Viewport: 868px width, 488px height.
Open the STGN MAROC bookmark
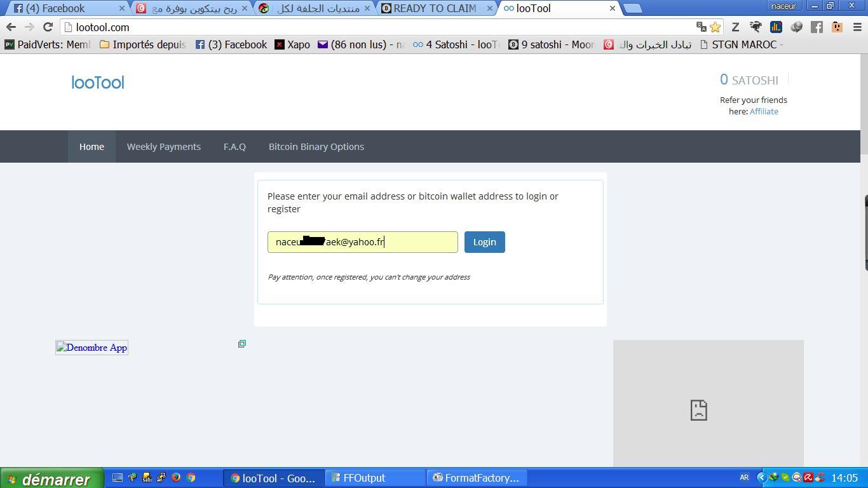pyautogui.click(x=741, y=44)
